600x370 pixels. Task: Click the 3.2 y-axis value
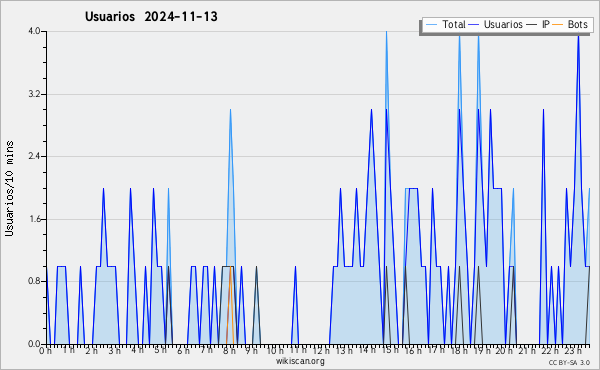[x=34, y=94]
